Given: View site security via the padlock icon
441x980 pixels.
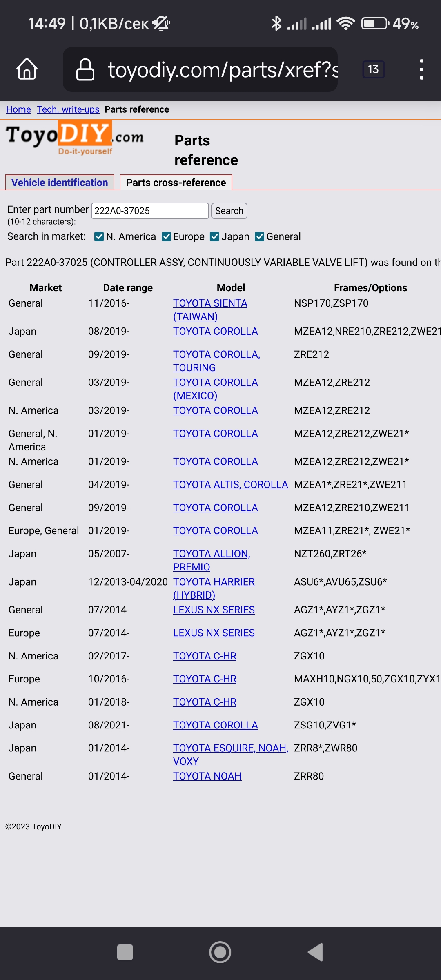Looking at the screenshot, I should [x=85, y=69].
